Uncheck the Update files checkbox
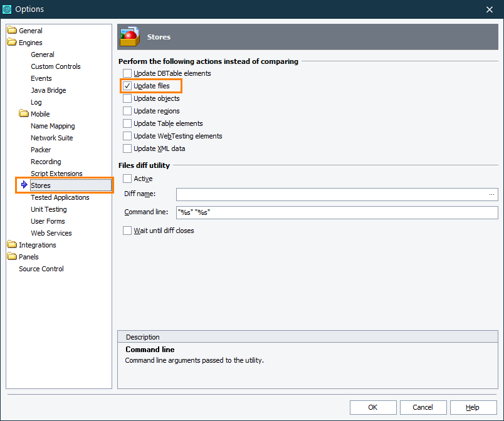 tap(127, 86)
